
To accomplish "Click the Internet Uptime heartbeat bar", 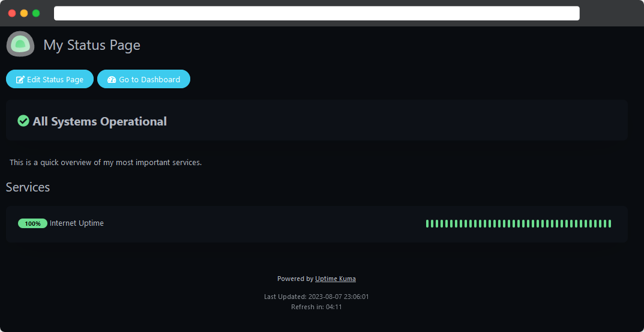I will pyautogui.click(x=519, y=223).
